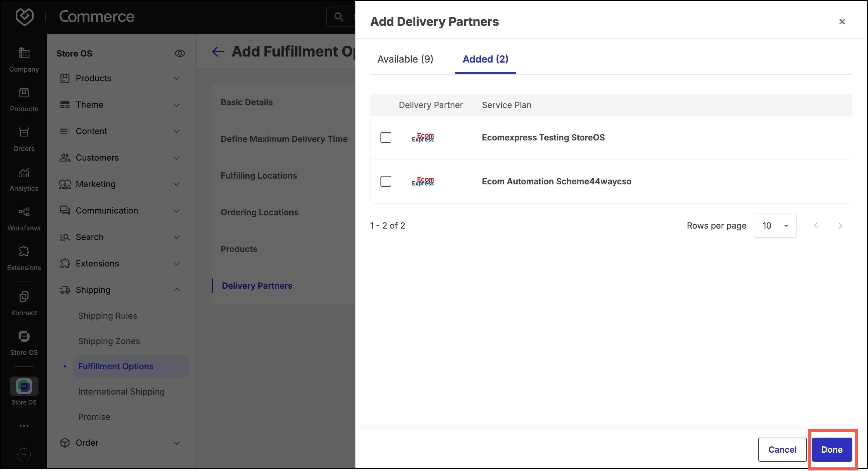This screenshot has width=868, height=471.
Task: Open the Konnect icon
Action: click(24, 297)
